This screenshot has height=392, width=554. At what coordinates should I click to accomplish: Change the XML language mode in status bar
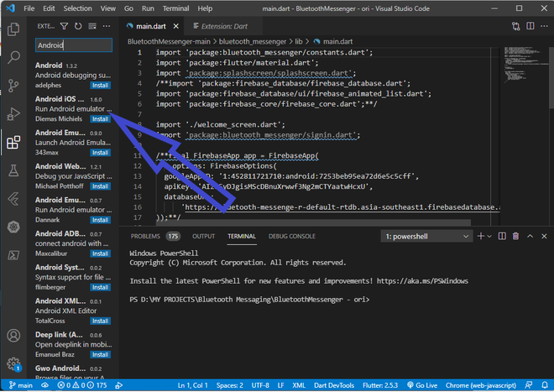[x=299, y=385]
